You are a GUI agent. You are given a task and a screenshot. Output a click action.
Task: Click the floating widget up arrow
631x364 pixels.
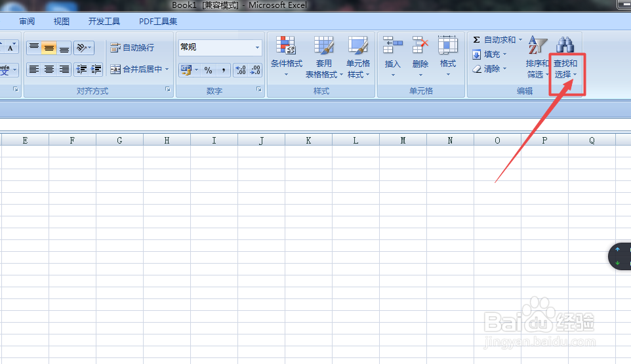[618, 249]
